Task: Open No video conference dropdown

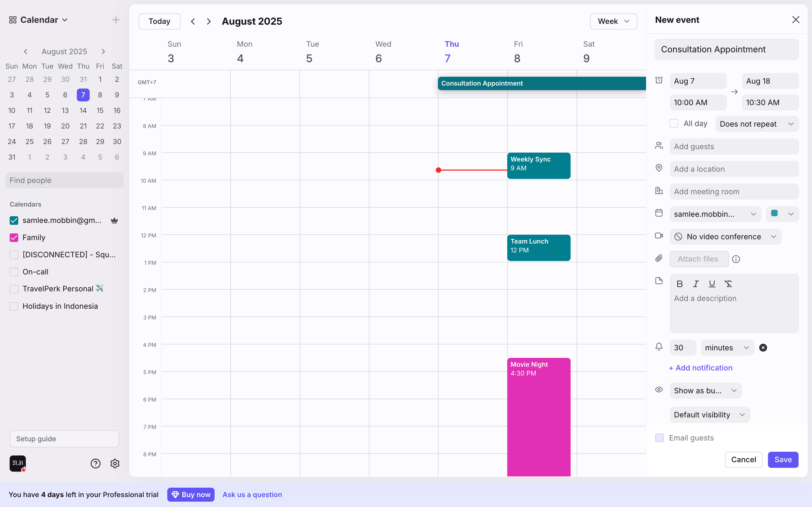Action: coord(725,237)
